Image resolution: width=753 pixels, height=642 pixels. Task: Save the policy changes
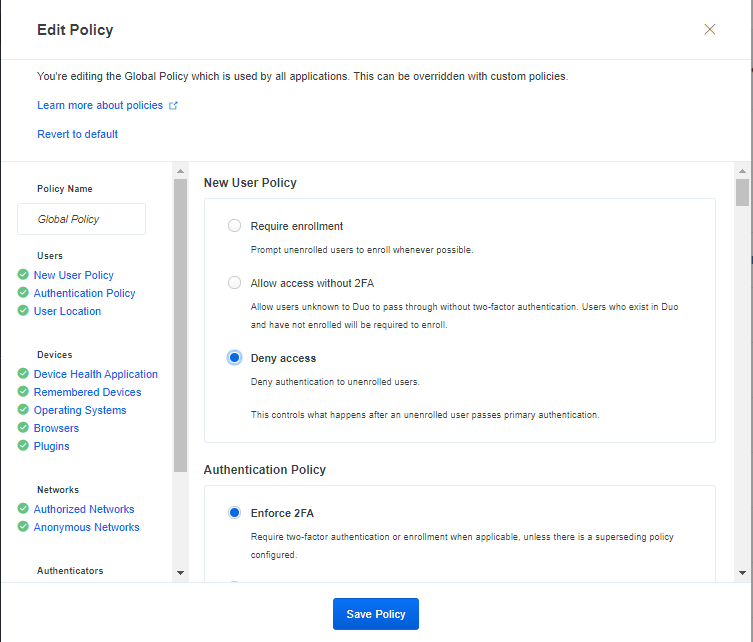pos(376,614)
